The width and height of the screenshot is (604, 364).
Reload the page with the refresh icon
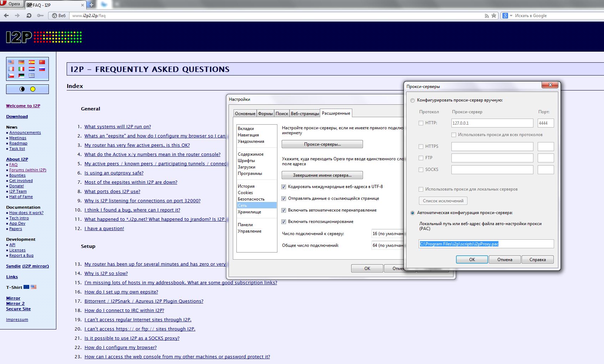29,16
